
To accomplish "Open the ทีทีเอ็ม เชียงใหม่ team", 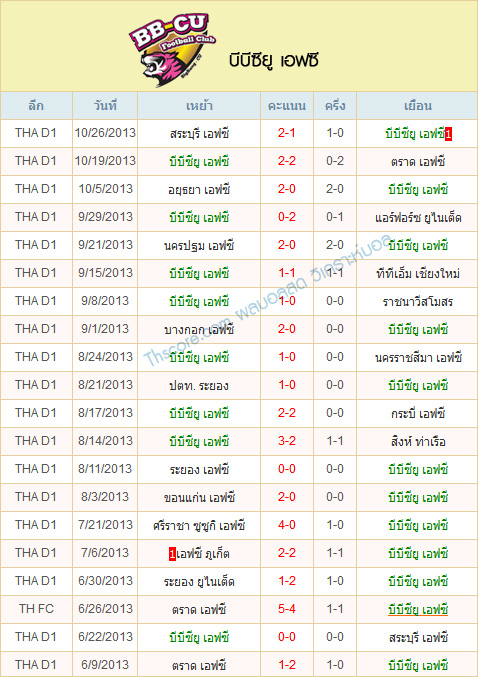I will click(418, 273).
